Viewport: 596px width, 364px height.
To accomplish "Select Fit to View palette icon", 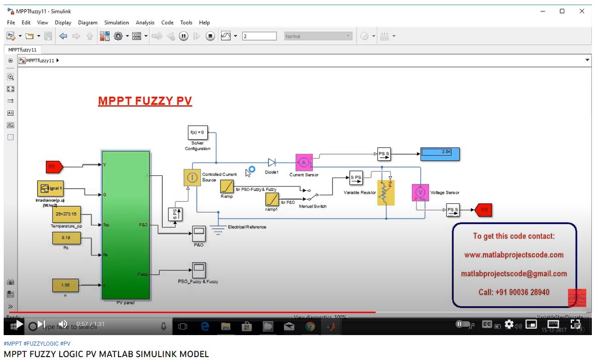I will point(11,89).
